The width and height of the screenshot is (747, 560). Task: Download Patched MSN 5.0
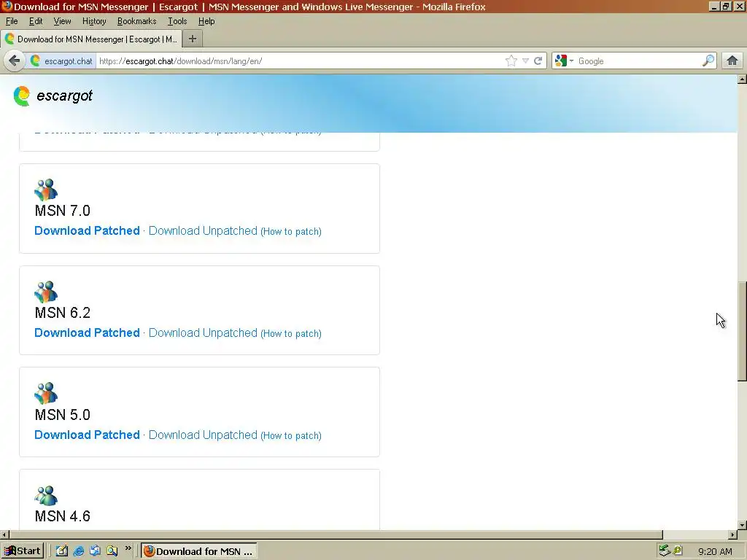(x=88, y=435)
